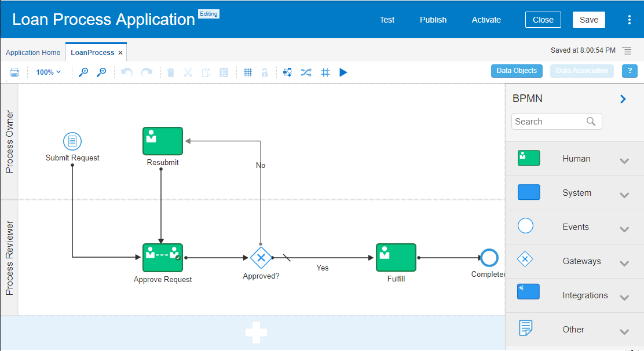Click the Data Association button
This screenshot has width=644, height=351.
point(582,71)
